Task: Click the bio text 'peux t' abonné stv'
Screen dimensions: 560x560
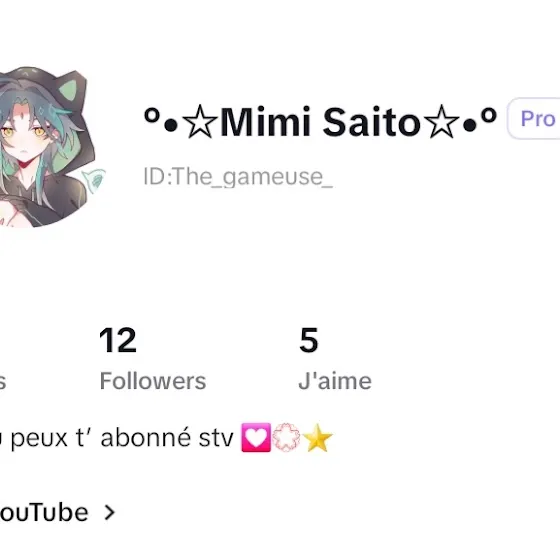Action: pos(122,438)
